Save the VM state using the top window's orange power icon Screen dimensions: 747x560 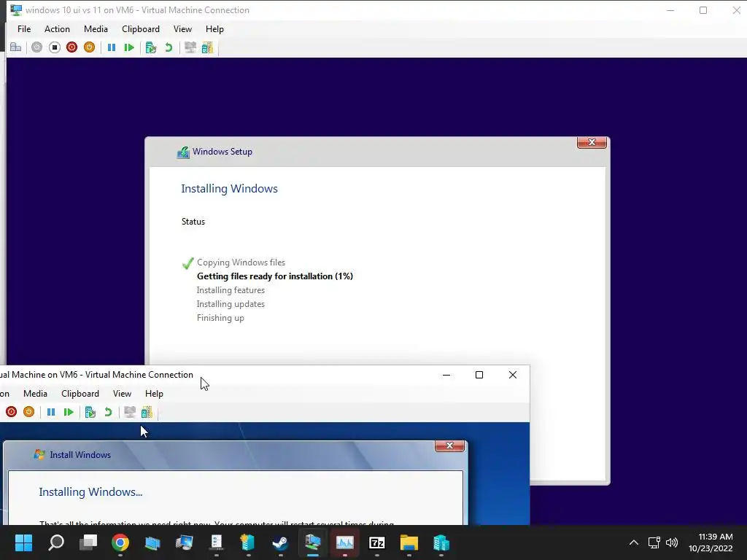[x=89, y=47]
